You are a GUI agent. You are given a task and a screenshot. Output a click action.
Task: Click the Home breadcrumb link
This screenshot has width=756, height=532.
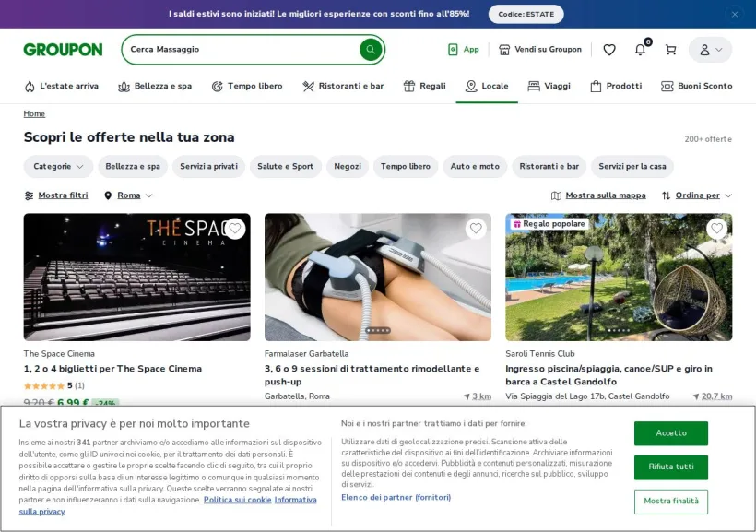coord(34,113)
